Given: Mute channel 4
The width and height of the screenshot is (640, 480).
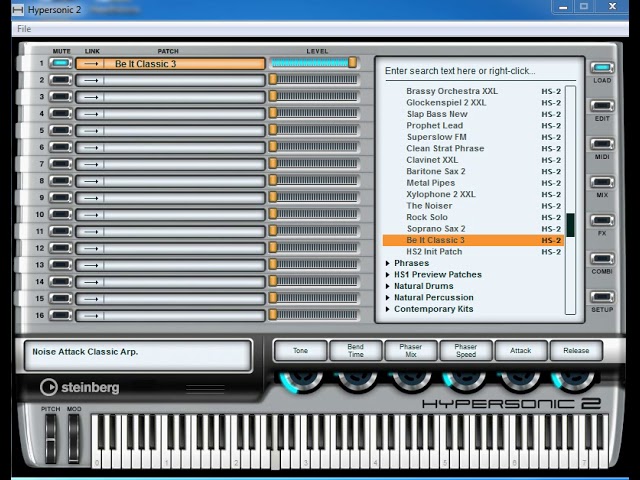Looking at the screenshot, I should click(x=60, y=113).
